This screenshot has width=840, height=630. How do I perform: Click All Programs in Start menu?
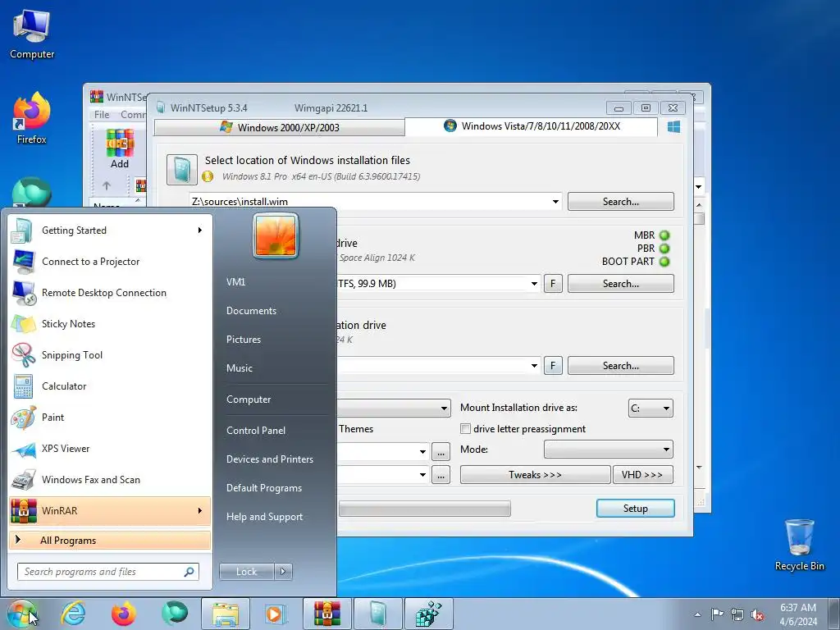click(x=110, y=540)
